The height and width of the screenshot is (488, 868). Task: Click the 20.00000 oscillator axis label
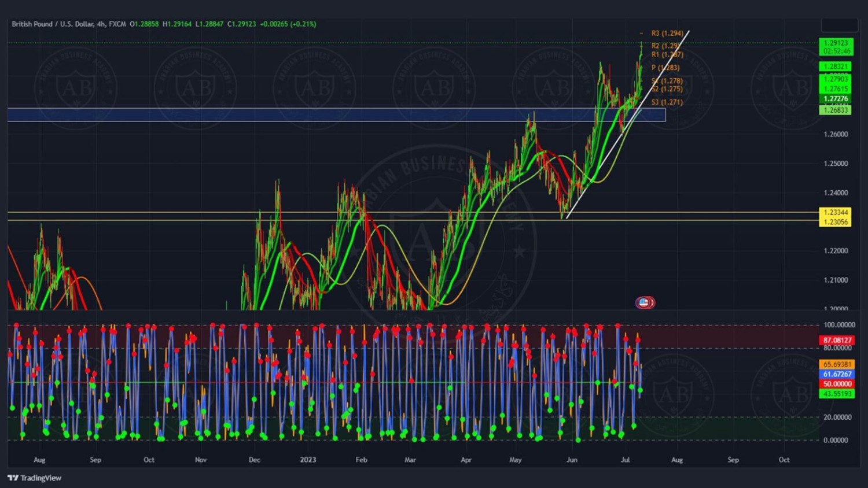coord(837,417)
